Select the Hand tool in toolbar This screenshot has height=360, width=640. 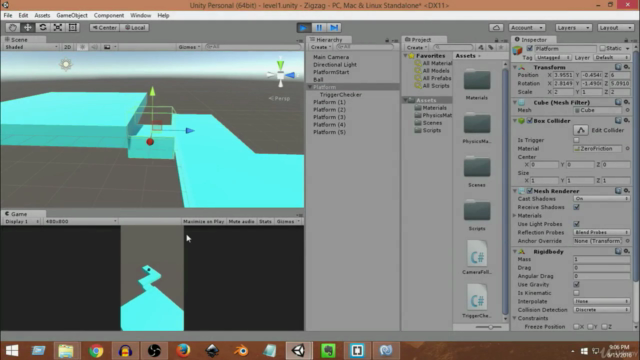pyautogui.click(x=12, y=27)
